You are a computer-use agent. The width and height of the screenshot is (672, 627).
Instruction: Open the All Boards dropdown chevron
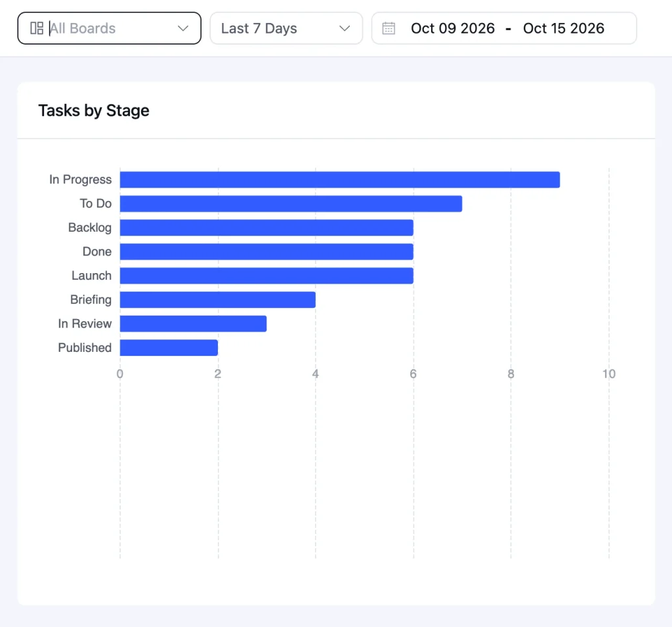coord(183,28)
